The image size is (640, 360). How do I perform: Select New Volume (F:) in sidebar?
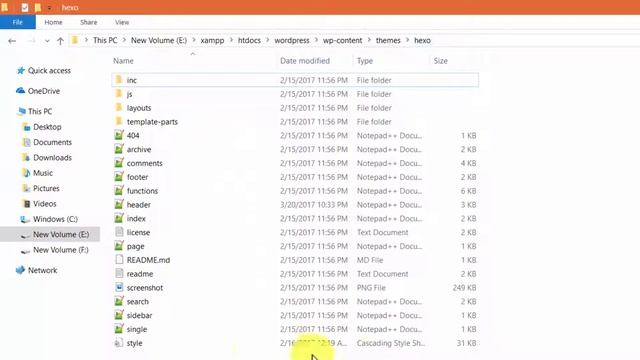coord(54,250)
